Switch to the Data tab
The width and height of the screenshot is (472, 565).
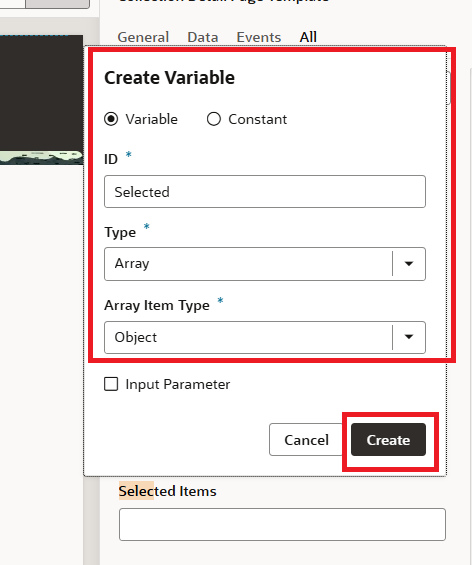pyautogui.click(x=202, y=37)
